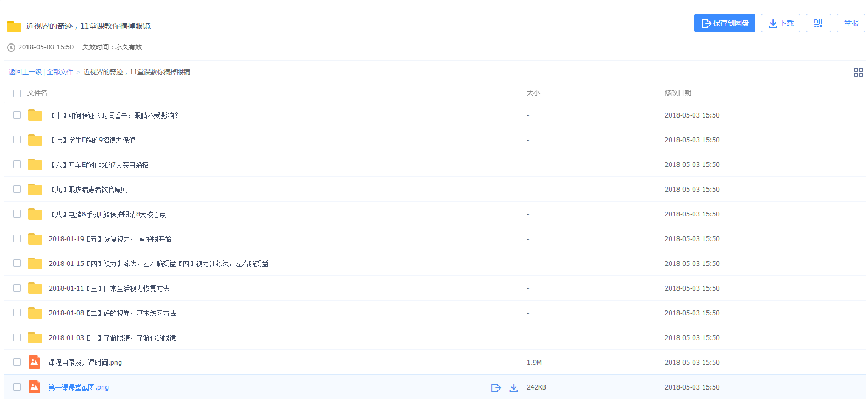Check the box for 【四】视力训练法

[x=17, y=263]
